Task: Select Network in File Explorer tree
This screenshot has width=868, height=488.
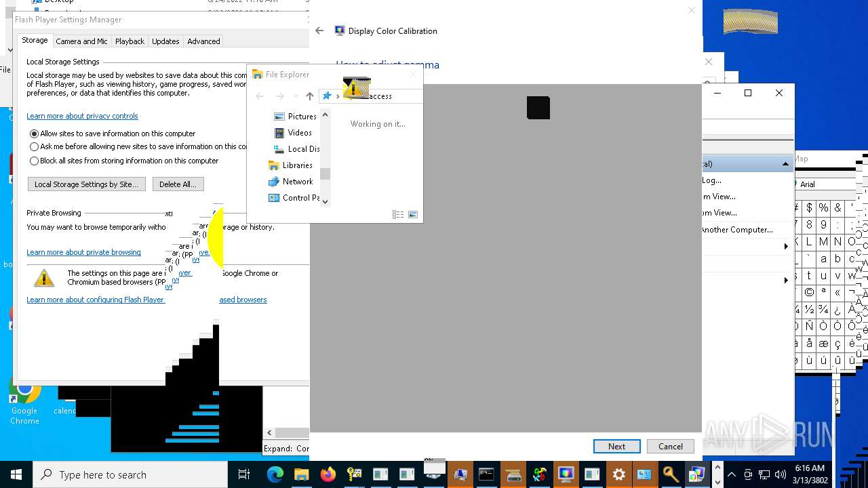Action: [x=290, y=182]
